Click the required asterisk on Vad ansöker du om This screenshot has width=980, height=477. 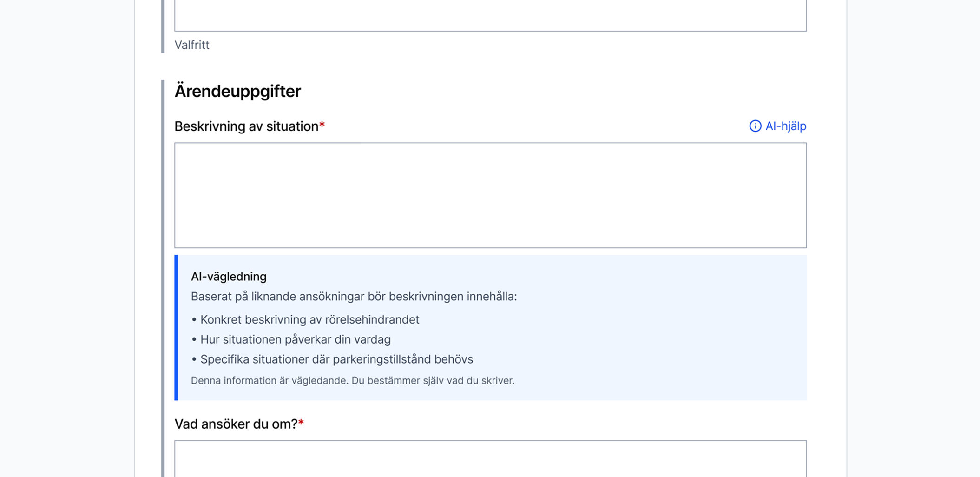[x=302, y=421]
